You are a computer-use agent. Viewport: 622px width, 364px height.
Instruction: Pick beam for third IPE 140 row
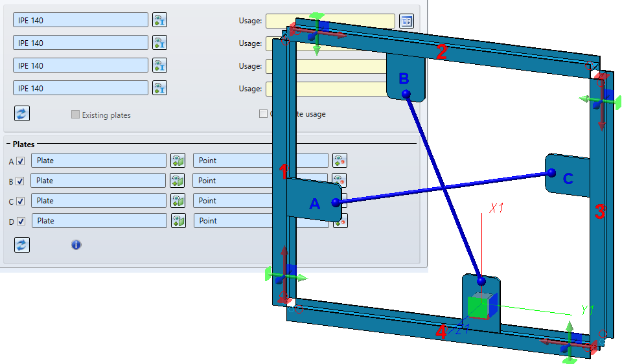click(159, 65)
